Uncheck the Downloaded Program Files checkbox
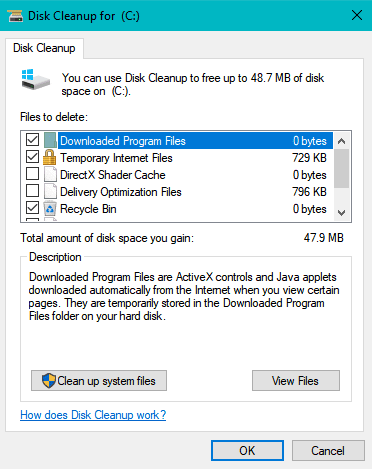The width and height of the screenshot is (372, 469). (32, 140)
